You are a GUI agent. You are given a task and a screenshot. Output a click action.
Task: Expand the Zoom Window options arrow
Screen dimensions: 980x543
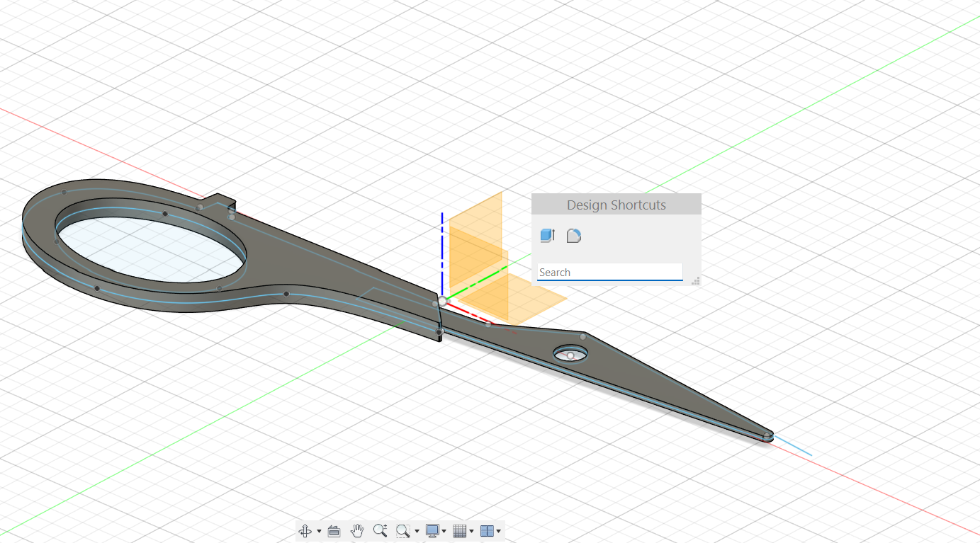pos(417,531)
